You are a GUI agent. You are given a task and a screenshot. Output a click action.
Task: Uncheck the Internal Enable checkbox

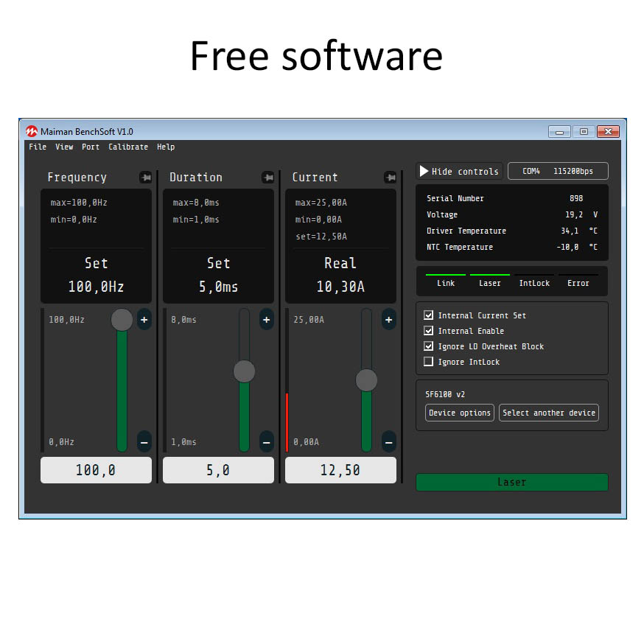point(428,331)
